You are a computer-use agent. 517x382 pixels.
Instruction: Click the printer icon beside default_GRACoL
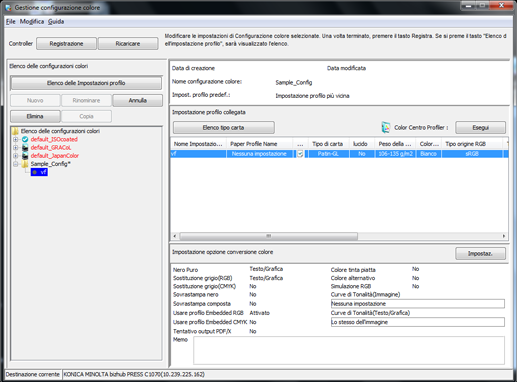25,147
